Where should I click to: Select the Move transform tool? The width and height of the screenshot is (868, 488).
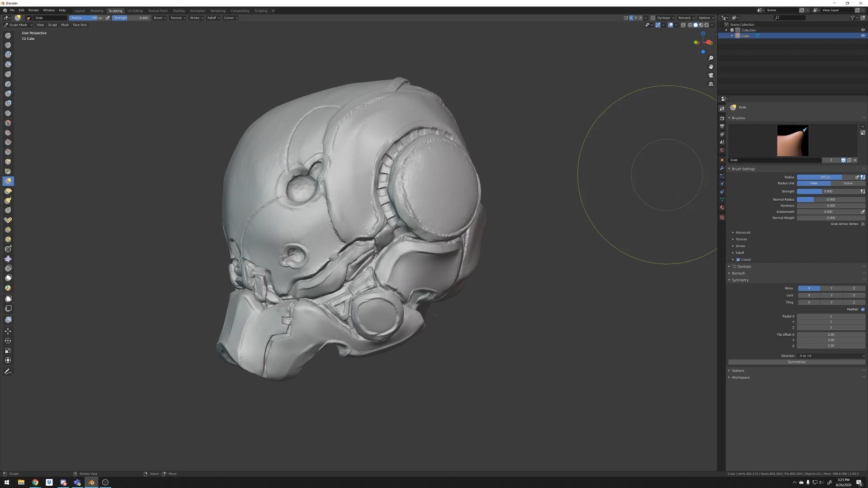pyautogui.click(x=8, y=331)
